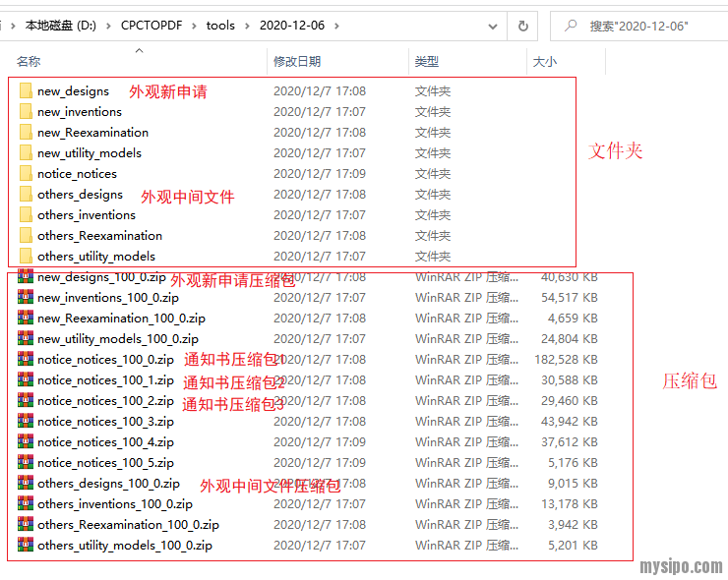This screenshot has height=580, width=728.
Task: Click the refresh button in address bar
Action: coord(523,26)
